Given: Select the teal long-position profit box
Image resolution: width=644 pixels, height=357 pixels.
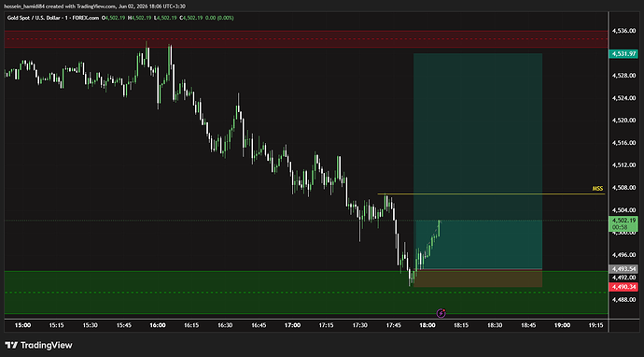Looking at the screenshot, I should click(478, 162).
